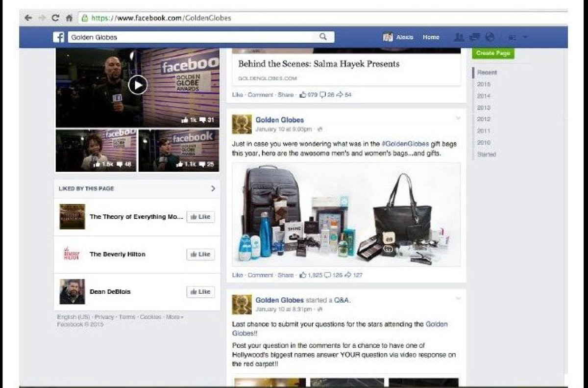Open Dean DeBlois profile photo
This screenshot has height=388, width=588.
point(72,291)
